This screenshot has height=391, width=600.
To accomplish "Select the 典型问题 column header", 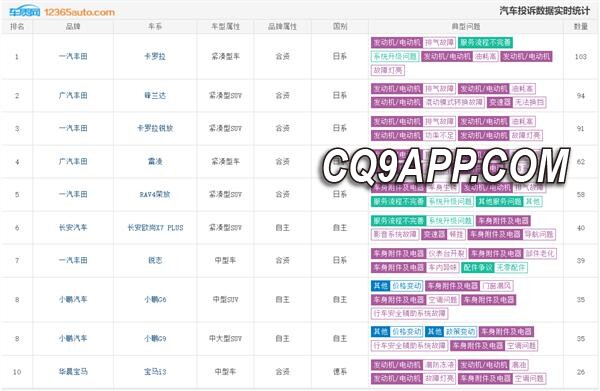I will (x=466, y=26).
